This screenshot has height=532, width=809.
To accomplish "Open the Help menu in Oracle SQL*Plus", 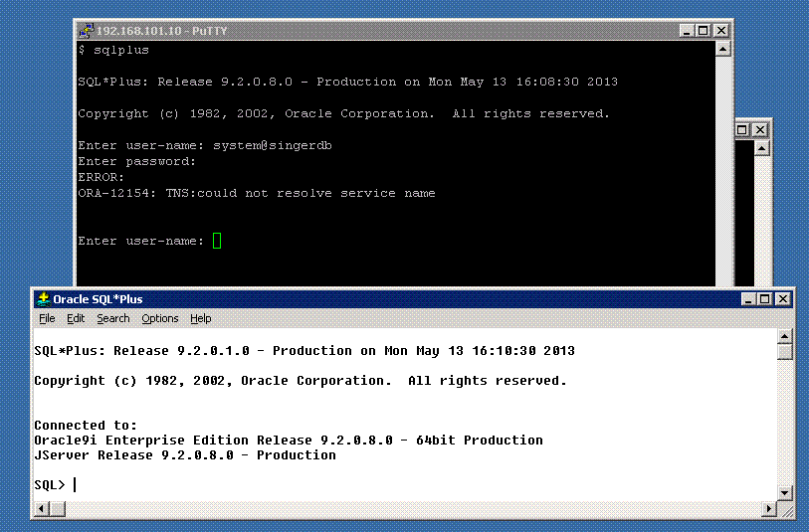I will (201, 318).
